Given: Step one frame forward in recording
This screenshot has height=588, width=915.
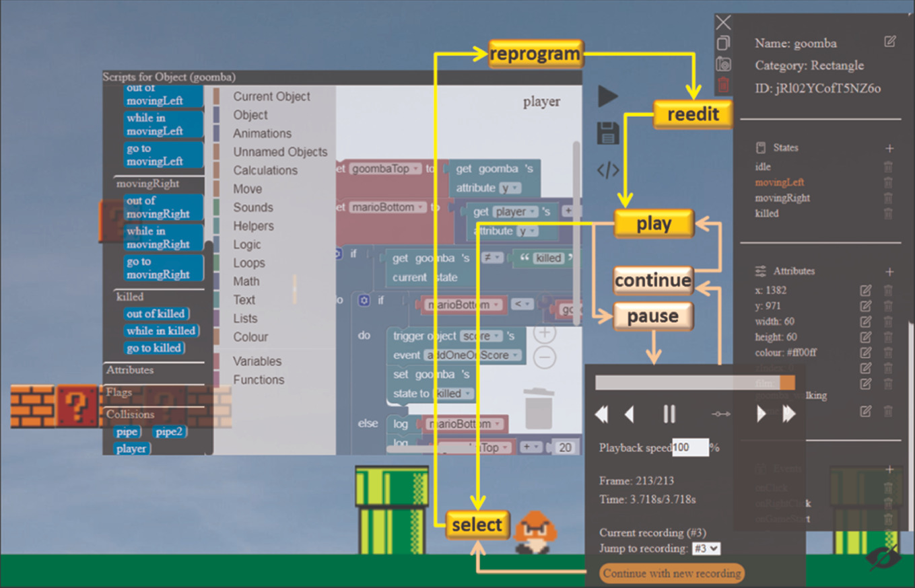Looking at the screenshot, I should 761,414.
